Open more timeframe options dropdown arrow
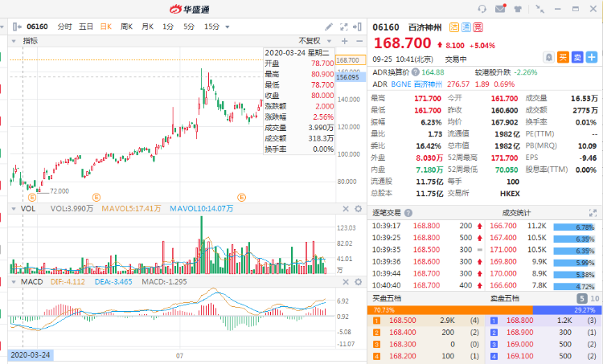This screenshot has width=603, height=364. [x=228, y=27]
